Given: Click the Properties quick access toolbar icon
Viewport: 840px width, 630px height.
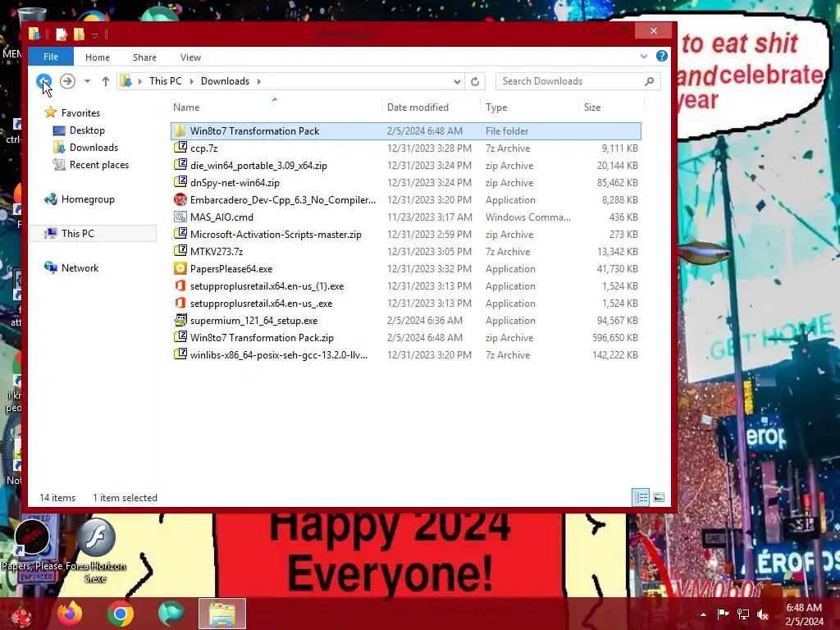Looking at the screenshot, I should 62,34.
